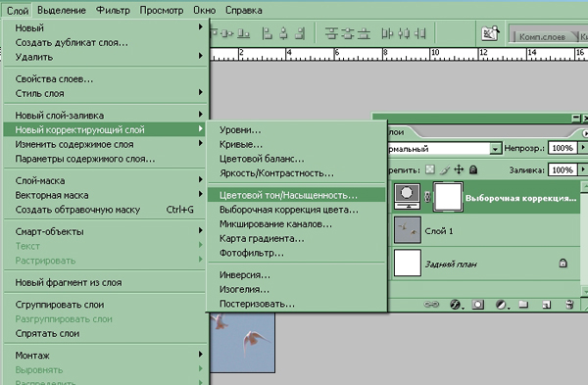This screenshot has width=588, height=385.
Task: Click the create new layer icon
Action: point(547,305)
